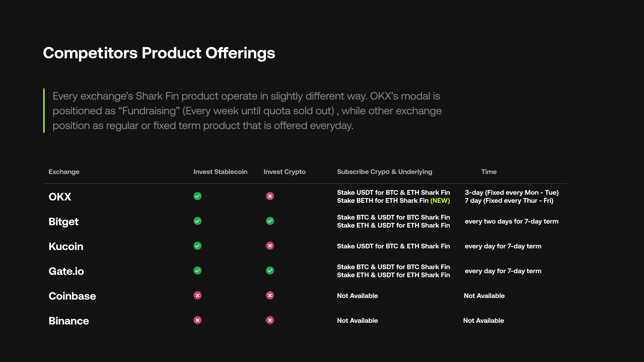Viewport: 644px width, 362px height.
Task: Click Bitget's every two days time text
Action: tap(511, 221)
